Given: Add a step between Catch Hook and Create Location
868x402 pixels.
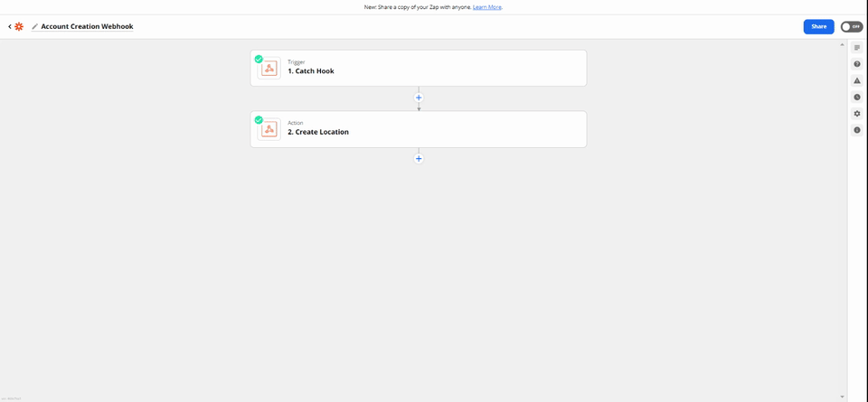Looking at the screenshot, I should 419,98.
